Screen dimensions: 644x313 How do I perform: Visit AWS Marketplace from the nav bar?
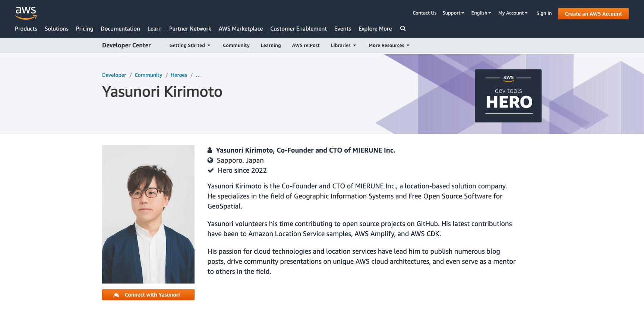[x=241, y=29]
